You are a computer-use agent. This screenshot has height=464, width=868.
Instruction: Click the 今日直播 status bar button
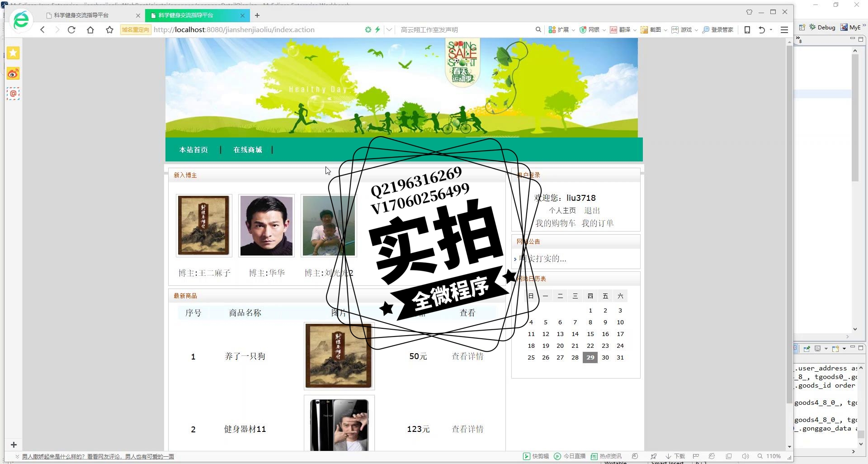point(570,456)
